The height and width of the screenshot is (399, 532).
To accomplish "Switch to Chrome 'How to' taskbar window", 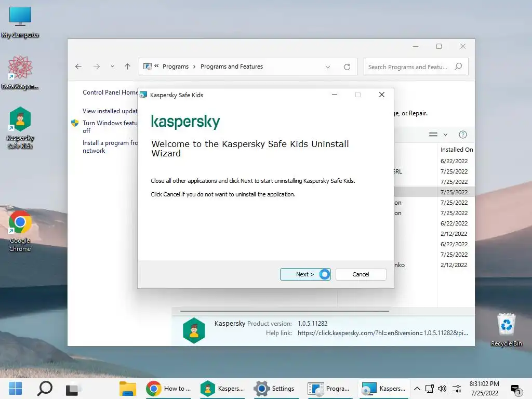I will pyautogui.click(x=169, y=389).
